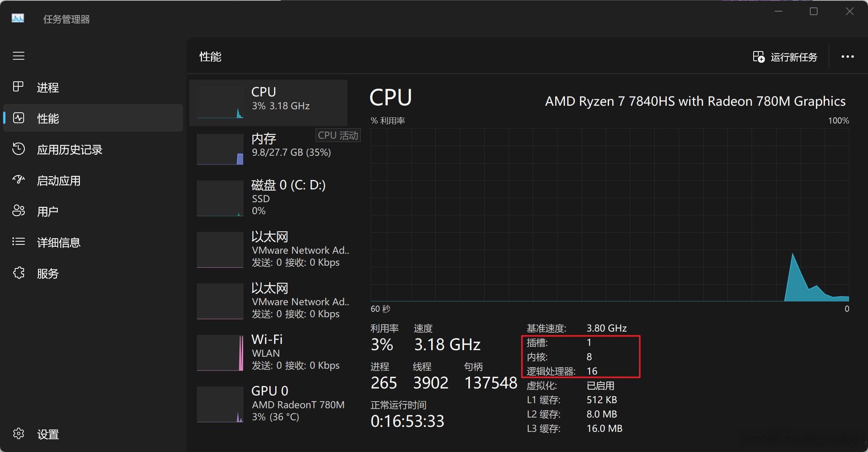Click the CPU mini usage graph thumbnail
This screenshot has width=868, height=452.
tap(220, 103)
